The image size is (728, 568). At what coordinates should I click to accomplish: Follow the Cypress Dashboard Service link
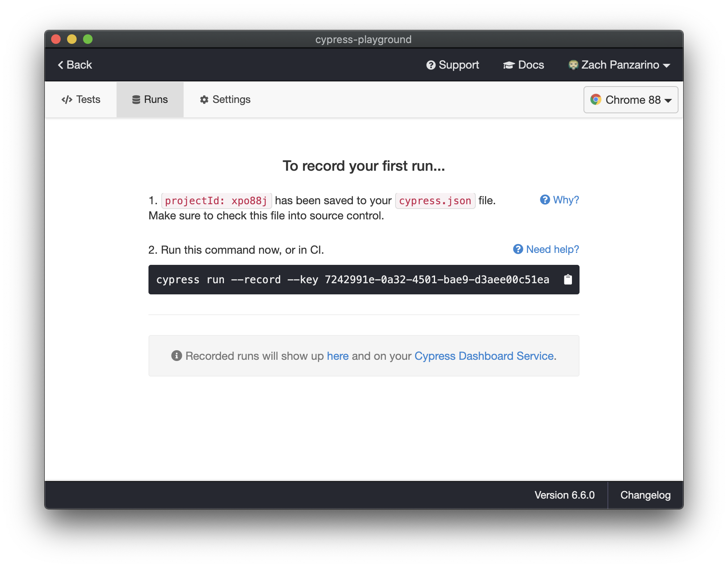pyautogui.click(x=484, y=356)
